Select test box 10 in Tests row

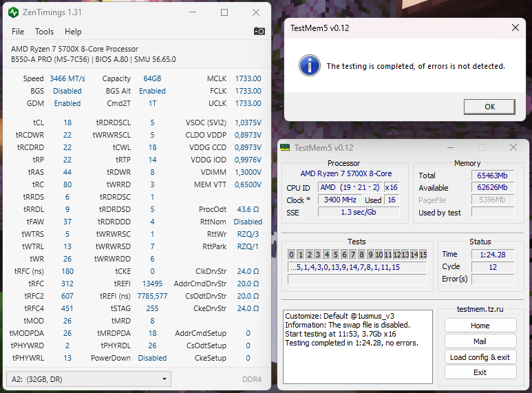pyautogui.click(x=379, y=255)
